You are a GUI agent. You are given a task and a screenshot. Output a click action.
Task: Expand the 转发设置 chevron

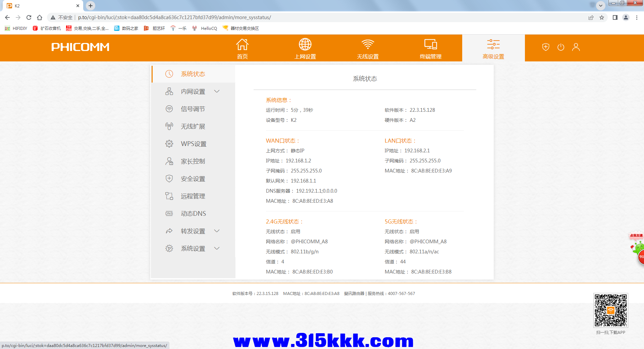(217, 231)
